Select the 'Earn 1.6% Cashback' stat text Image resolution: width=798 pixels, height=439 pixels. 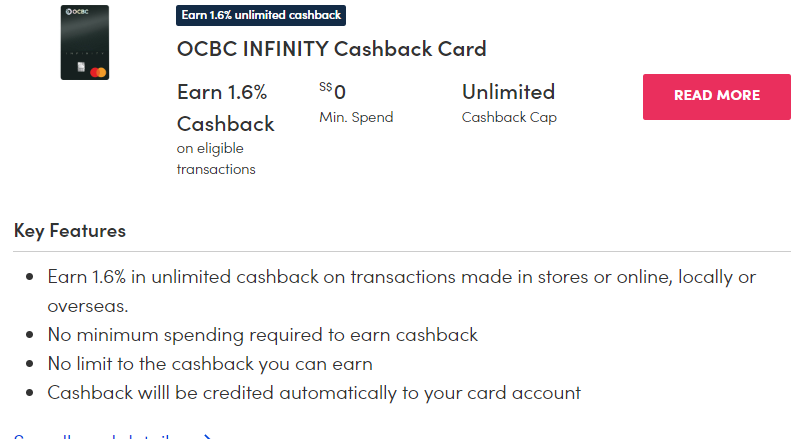click(x=225, y=108)
